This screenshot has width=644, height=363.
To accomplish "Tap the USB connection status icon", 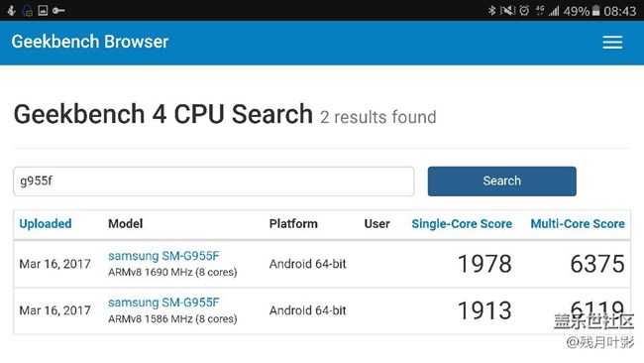I will pyautogui.click(x=12, y=10).
